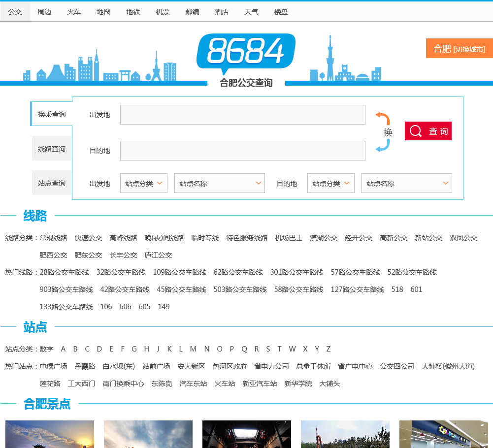The image size is (493, 448).
Task: Open route 518 link
Action: point(397,289)
